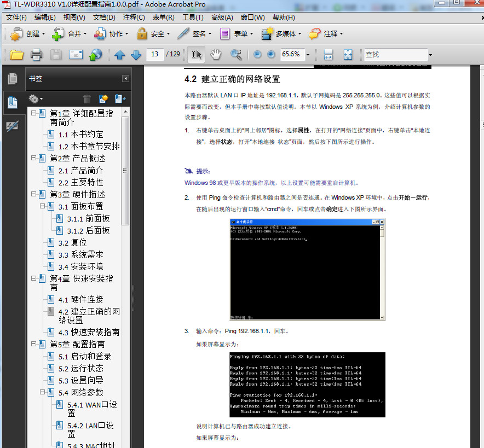This screenshot has height=448, width=484.
Task: Open the Pages panel icon in sidebar
Action: pyautogui.click(x=13, y=79)
